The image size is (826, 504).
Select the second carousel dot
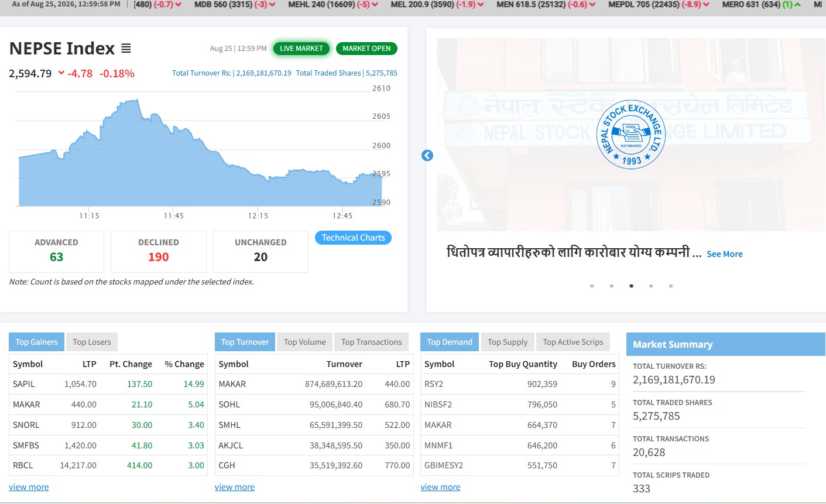[x=612, y=286]
